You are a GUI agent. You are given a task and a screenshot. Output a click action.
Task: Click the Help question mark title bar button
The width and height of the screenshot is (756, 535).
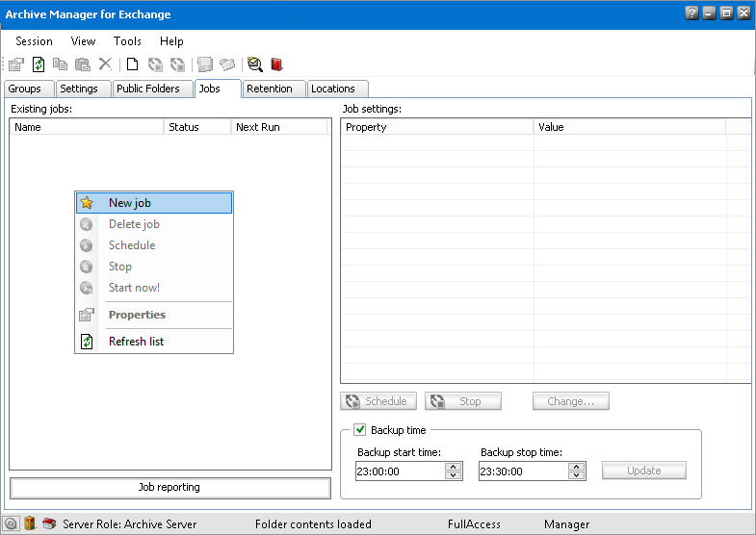(x=691, y=13)
